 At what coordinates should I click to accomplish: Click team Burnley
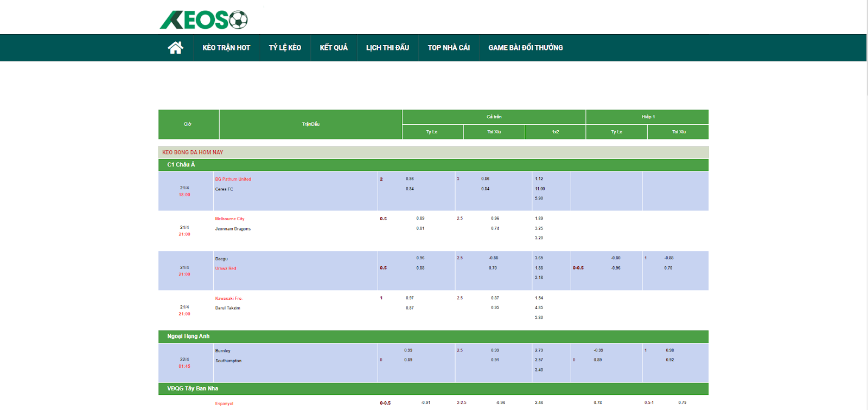coord(222,351)
